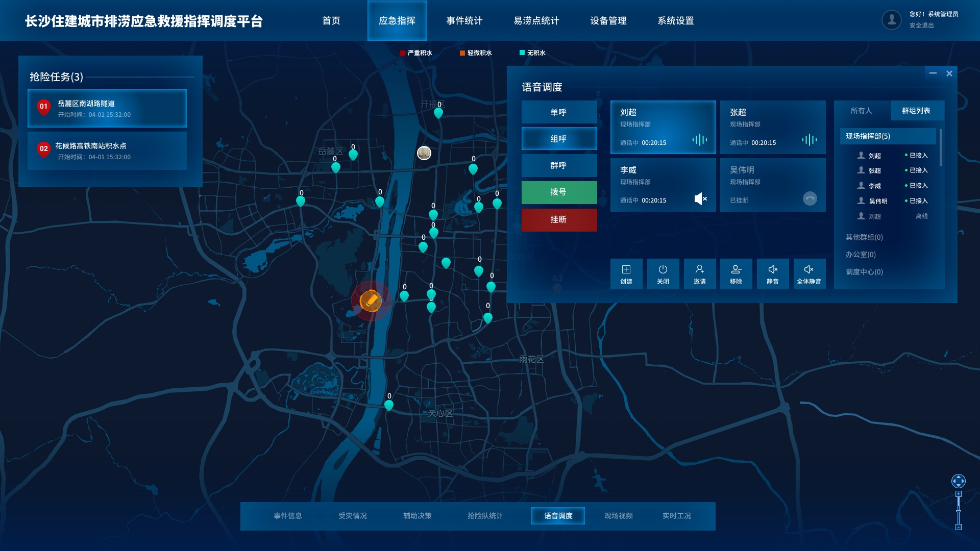This screenshot has height=551, width=980.
Task: Click the audio waveform icon on 张超 card
Action: coord(809,140)
